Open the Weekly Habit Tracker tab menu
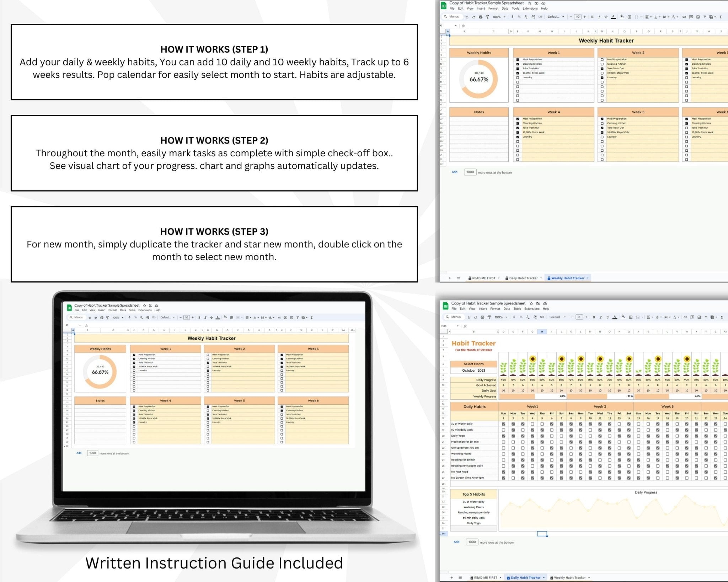This screenshot has width=728, height=582. coord(588,278)
